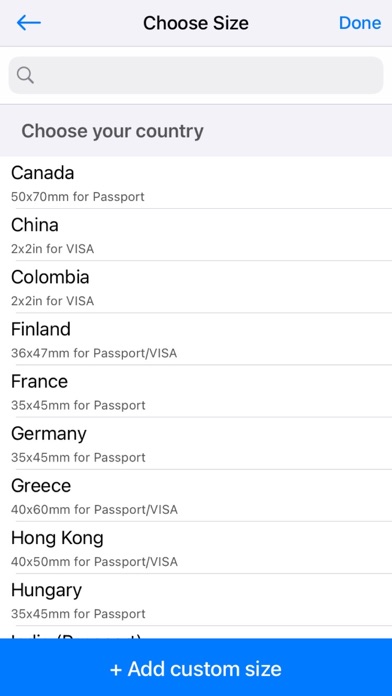This screenshot has width=392, height=696.
Task: Select Hungary 35x45mm for Passport
Action: [x=196, y=600]
